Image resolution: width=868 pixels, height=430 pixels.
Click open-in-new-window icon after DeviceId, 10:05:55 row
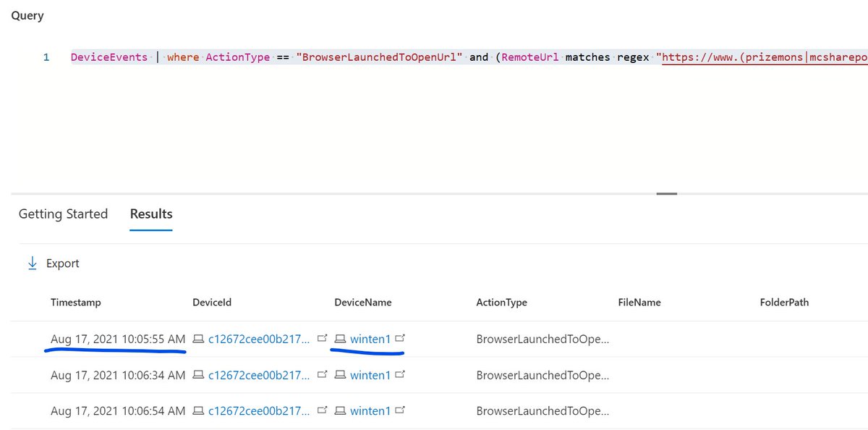[x=322, y=338]
